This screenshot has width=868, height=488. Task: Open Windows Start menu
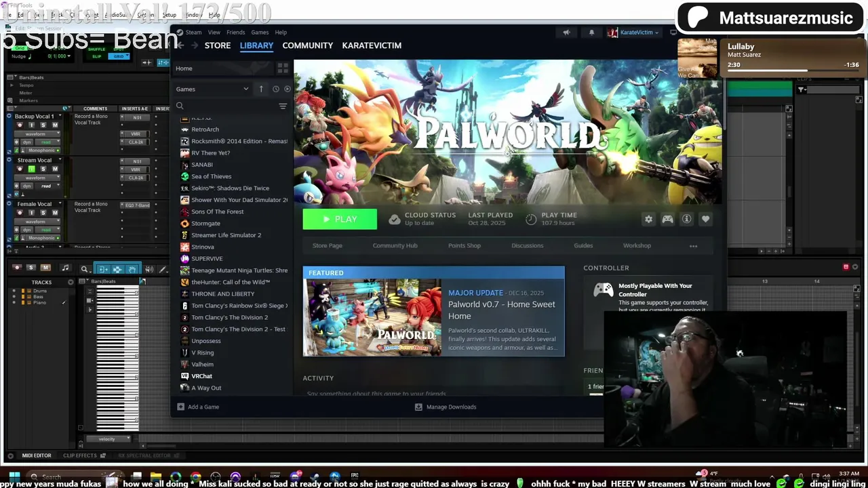[14, 476]
